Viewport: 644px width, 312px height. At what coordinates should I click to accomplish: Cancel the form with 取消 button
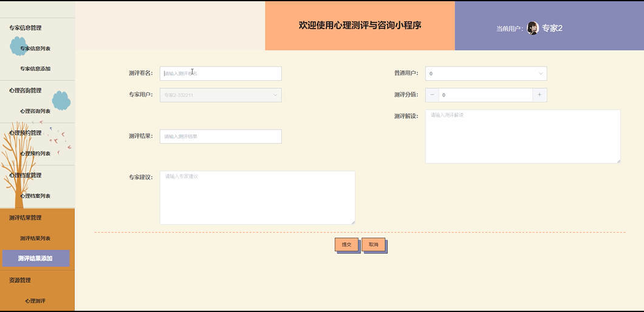pyautogui.click(x=374, y=244)
